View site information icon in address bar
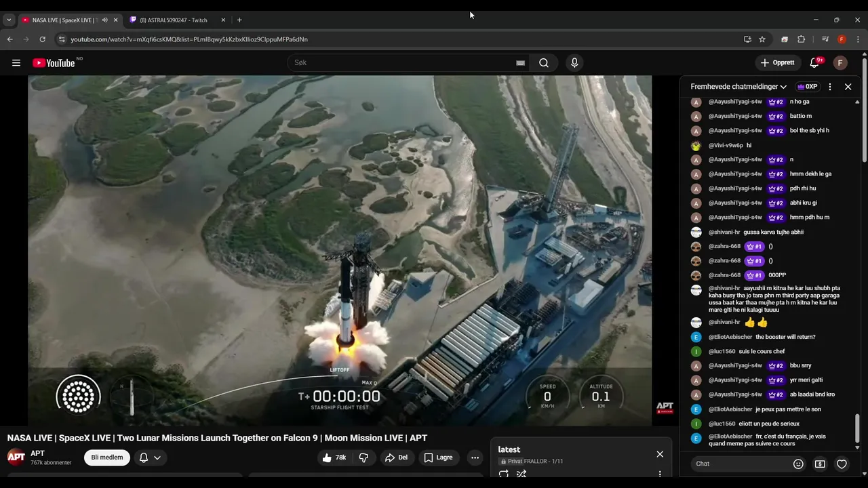The image size is (868, 488). tap(62, 39)
